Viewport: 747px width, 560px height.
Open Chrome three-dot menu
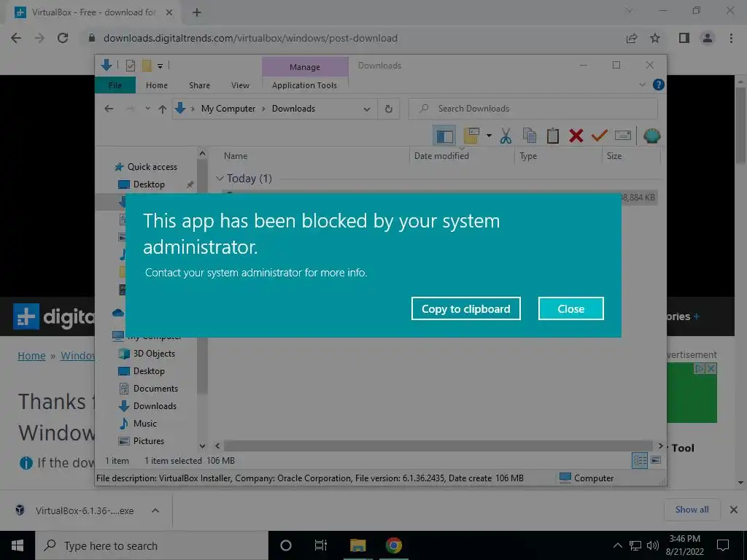tap(731, 38)
